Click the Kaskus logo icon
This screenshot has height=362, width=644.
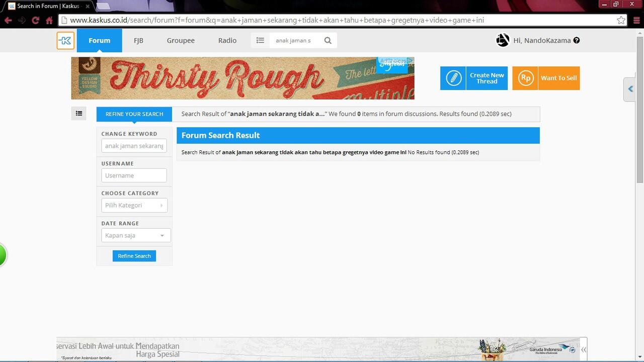tap(65, 41)
